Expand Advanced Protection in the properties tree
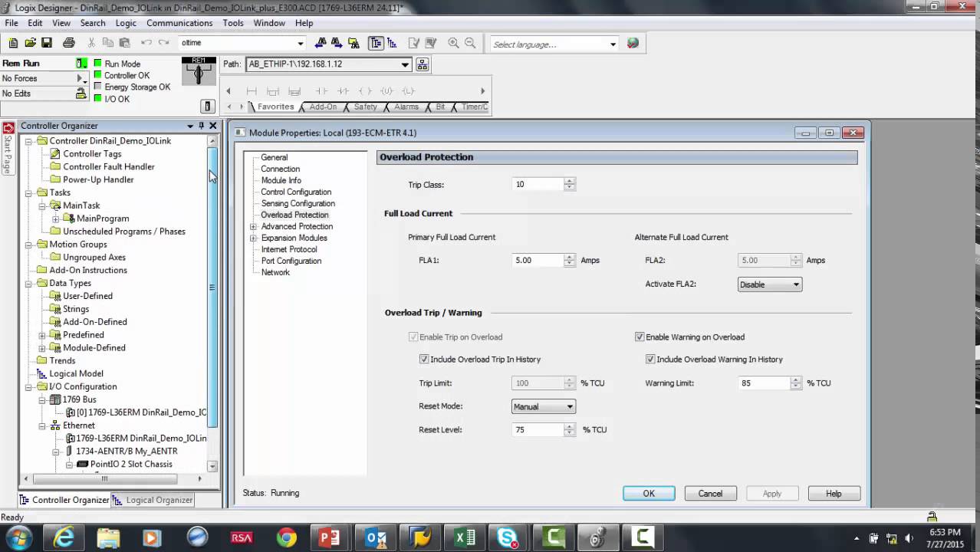The height and width of the screenshot is (552, 980). pos(253,226)
